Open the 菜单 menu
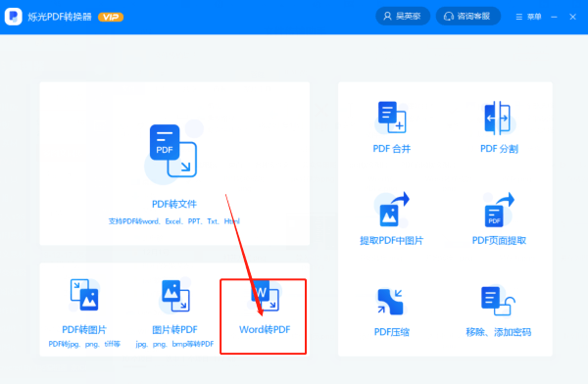This screenshot has width=588, height=384. [x=529, y=17]
